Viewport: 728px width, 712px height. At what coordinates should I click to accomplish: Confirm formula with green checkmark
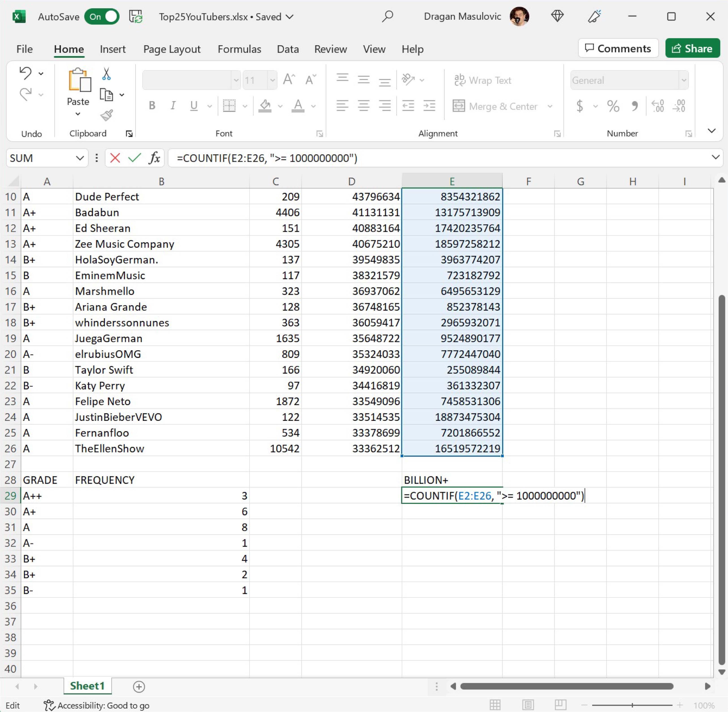tap(134, 158)
